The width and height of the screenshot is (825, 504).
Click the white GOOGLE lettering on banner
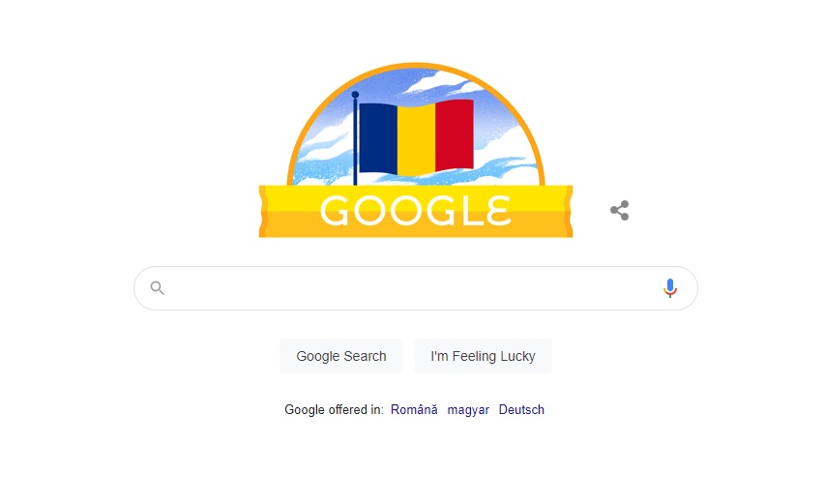click(x=416, y=211)
